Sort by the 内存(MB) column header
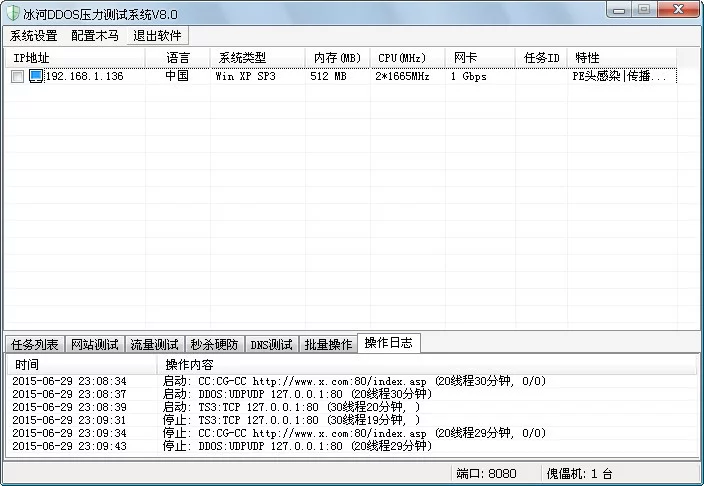Image resolution: width=704 pixels, height=486 pixels. click(x=338, y=58)
